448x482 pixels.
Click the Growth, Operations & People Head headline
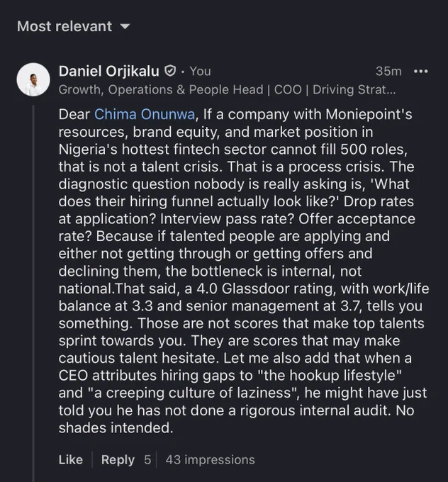point(161,89)
